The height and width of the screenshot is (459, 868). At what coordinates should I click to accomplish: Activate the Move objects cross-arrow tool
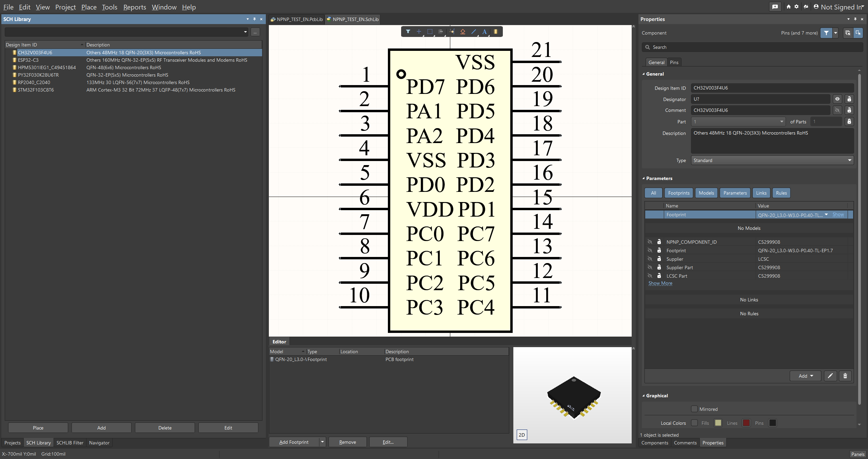click(419, 32)
